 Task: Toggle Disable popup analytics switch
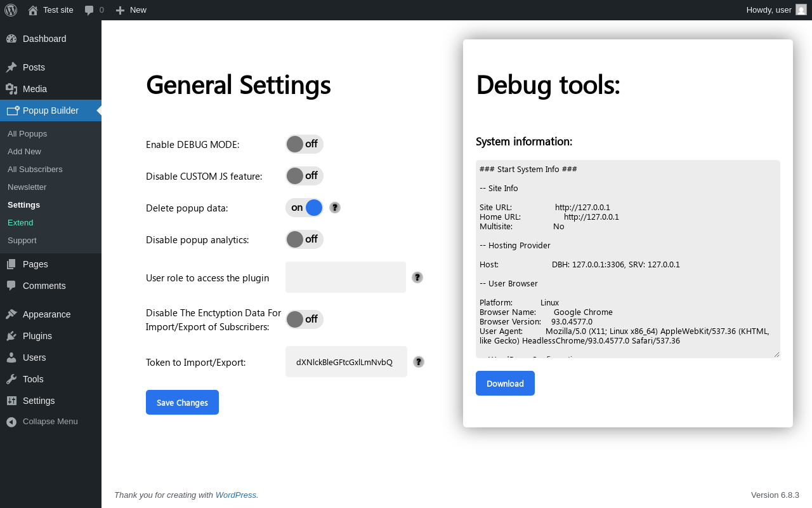(304, 239)
